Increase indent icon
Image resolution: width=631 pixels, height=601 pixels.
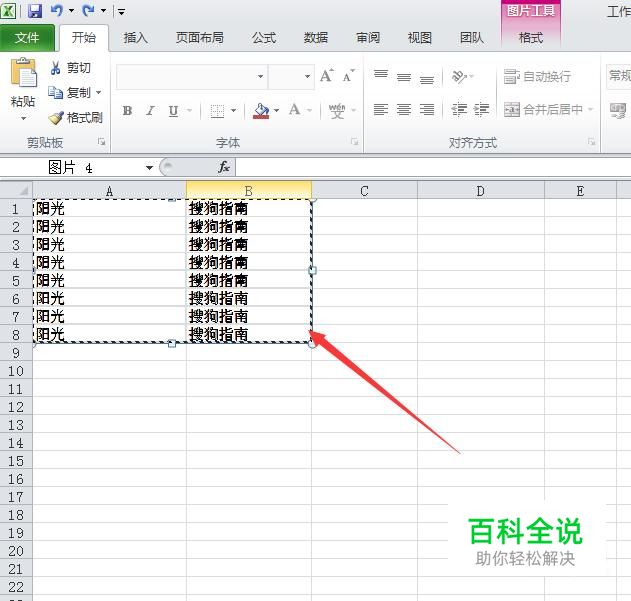click(481, 109)
